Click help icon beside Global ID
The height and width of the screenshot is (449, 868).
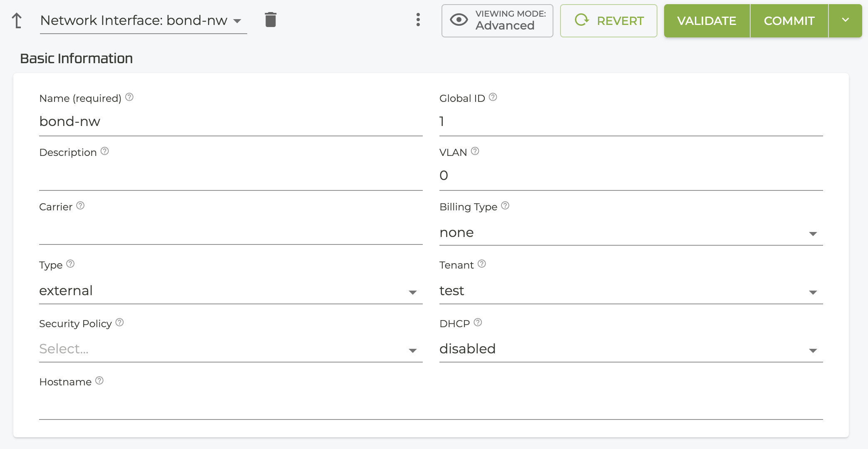click(x=493, y=97)
